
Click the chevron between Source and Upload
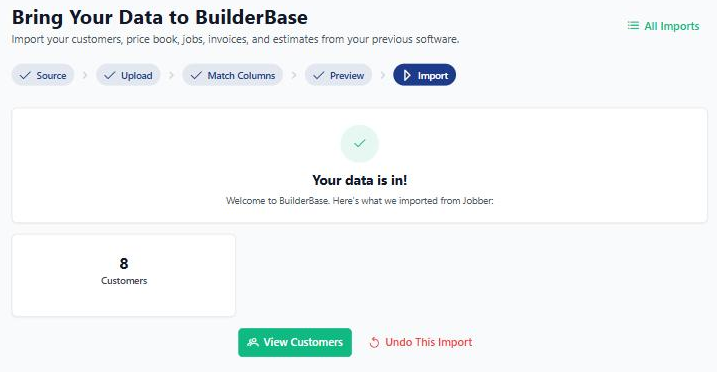[85, 75]
